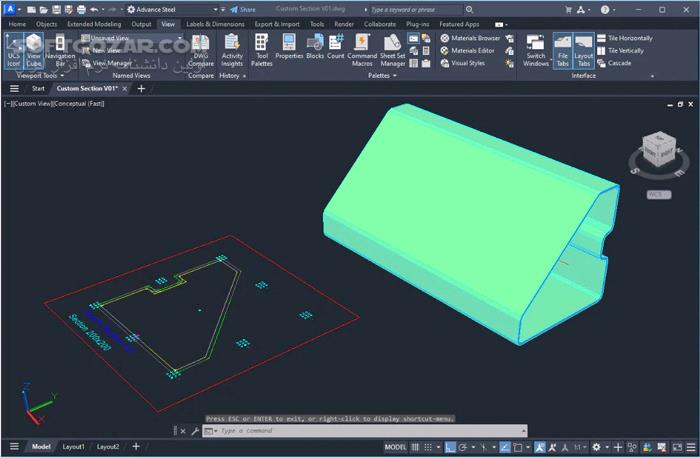Image resolution: width=700 pixels, height=457 pixels.
Task: Click the Switch Windows icon
Action: 537,50
